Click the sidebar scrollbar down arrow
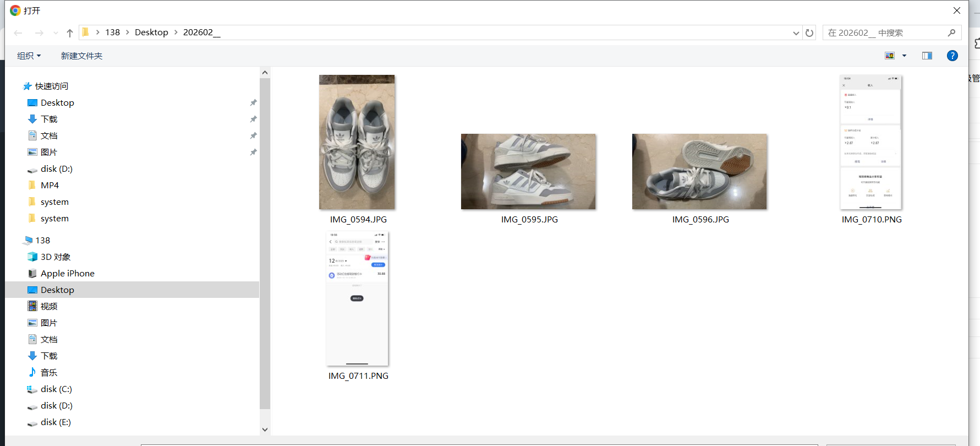 click(265, 429)
